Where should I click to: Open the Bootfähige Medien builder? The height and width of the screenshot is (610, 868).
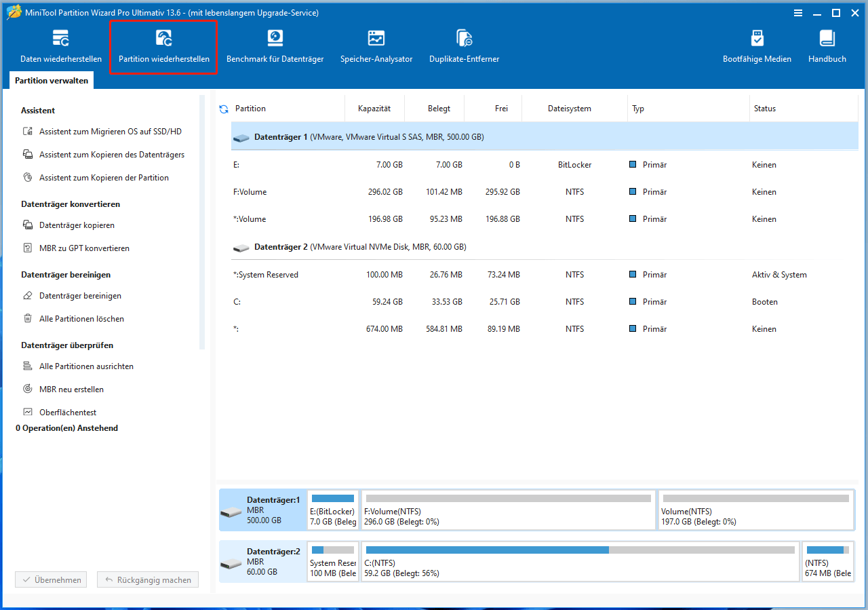coord(757,45)
